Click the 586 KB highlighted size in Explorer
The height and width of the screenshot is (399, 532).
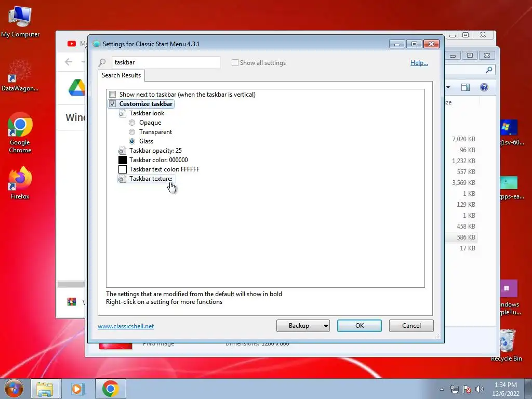pyautogui.click(x=466, y=237)
